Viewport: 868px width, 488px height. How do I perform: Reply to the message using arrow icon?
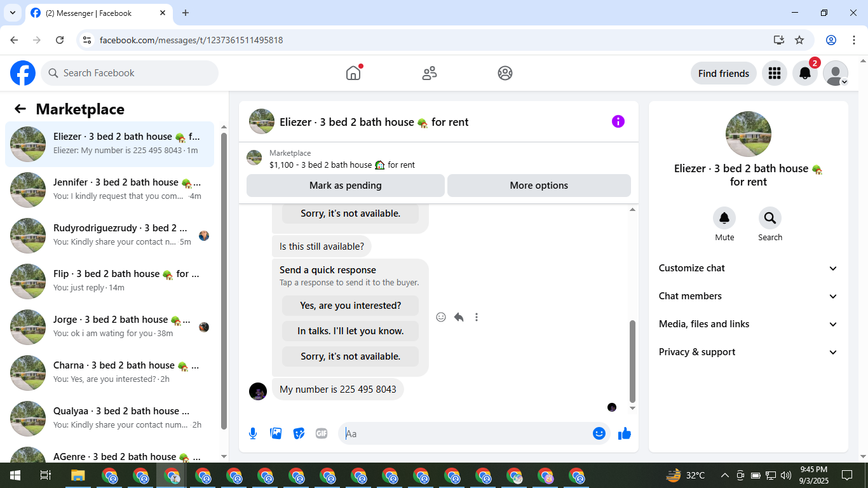pos(459,317)
